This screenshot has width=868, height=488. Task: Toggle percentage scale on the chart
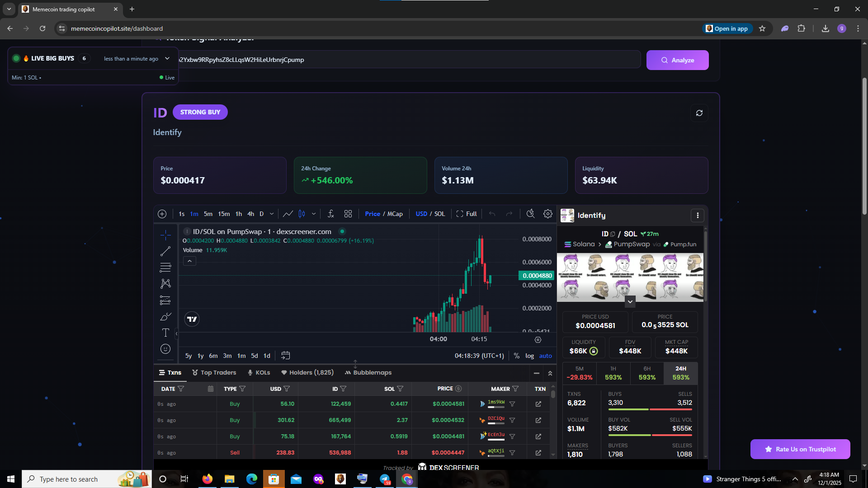[517, 356]
